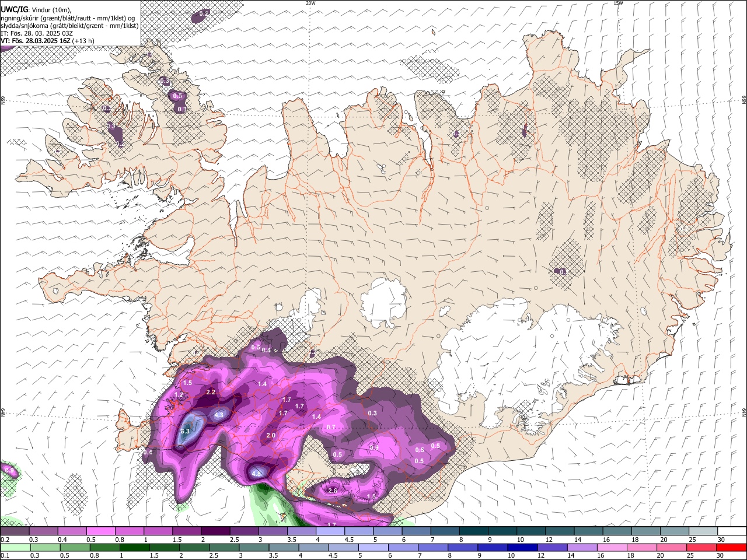
Task: Select purple-scale swatch between 0.5 and 0.8
Action: click(101, 531)
